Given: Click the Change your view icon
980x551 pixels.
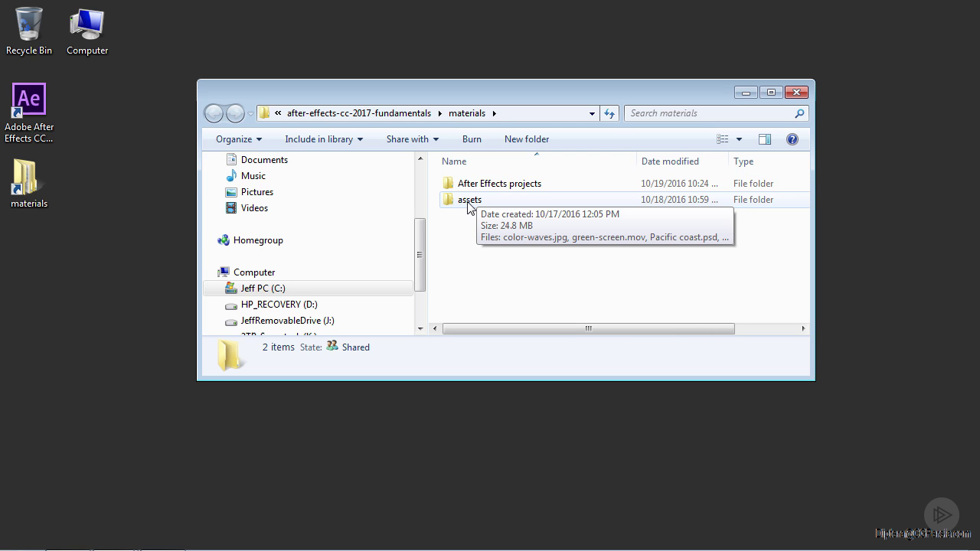Looking at the screenshot, I should point(722,139).
